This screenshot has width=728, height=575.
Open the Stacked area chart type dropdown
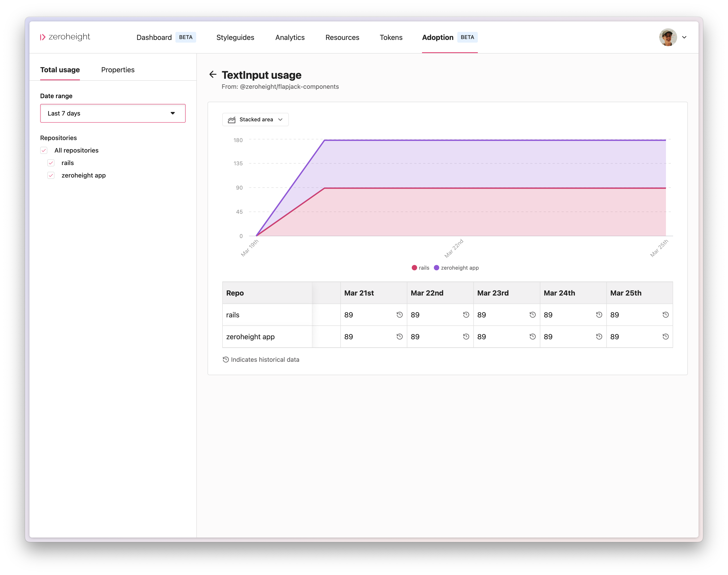coord(255,120)
